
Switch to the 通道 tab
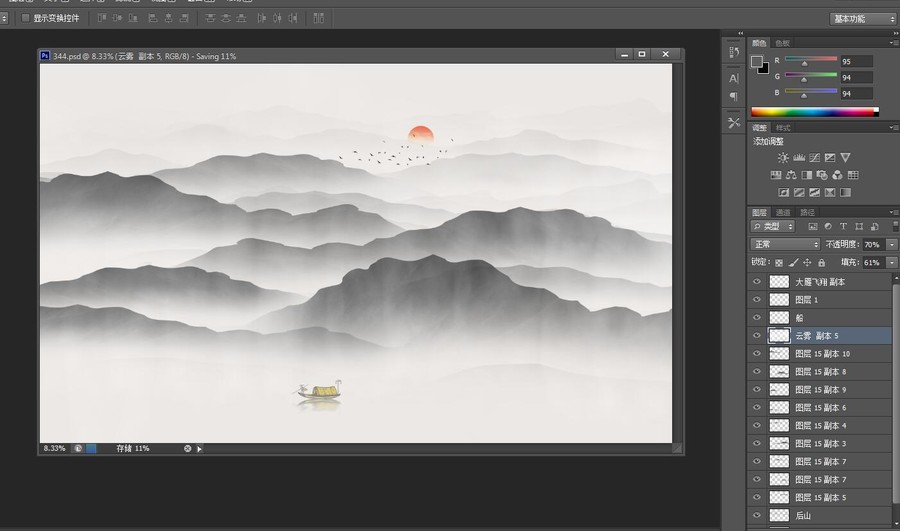pos(783,212)
